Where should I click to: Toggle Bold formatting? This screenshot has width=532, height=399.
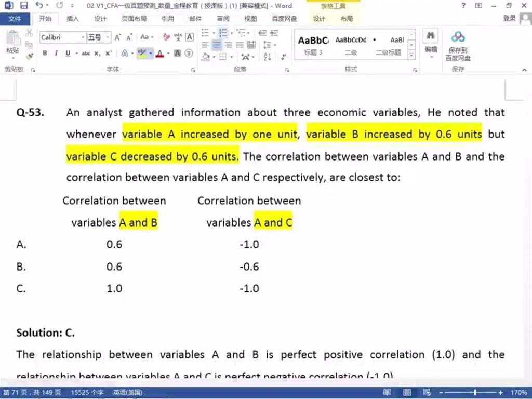click(x=45, y=53)
